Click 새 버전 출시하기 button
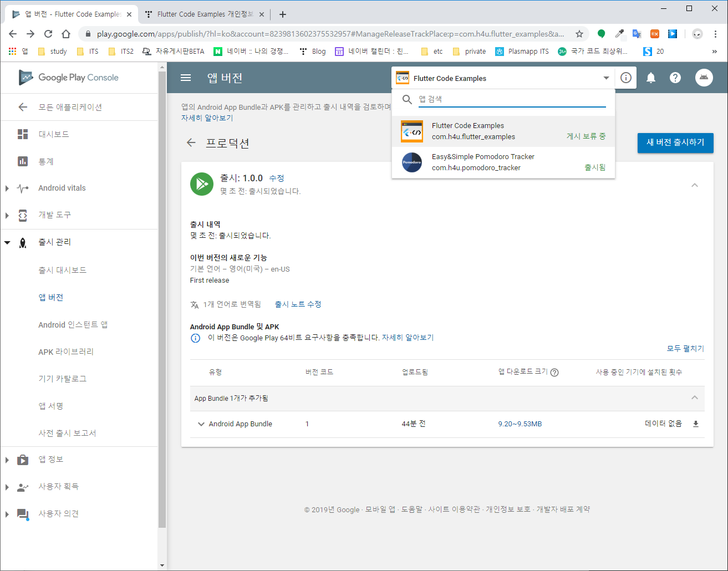The width and height of the screenshot is (728, 571). (675, 142)
